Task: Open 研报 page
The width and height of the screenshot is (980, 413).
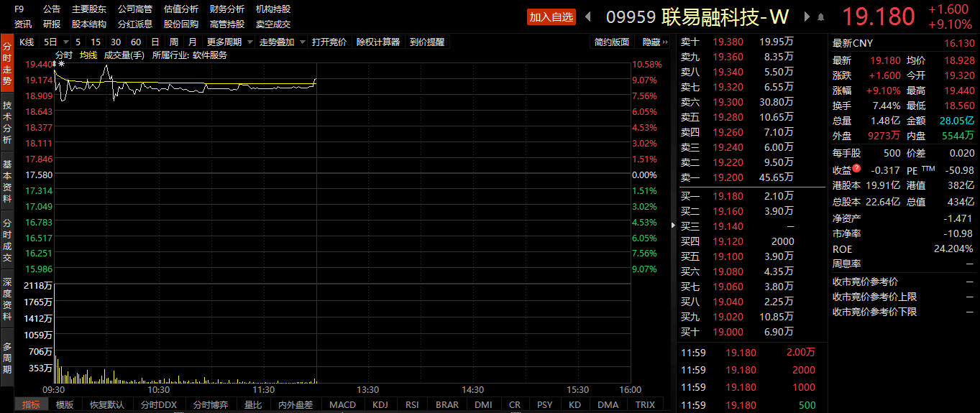Action: (52, 24)
